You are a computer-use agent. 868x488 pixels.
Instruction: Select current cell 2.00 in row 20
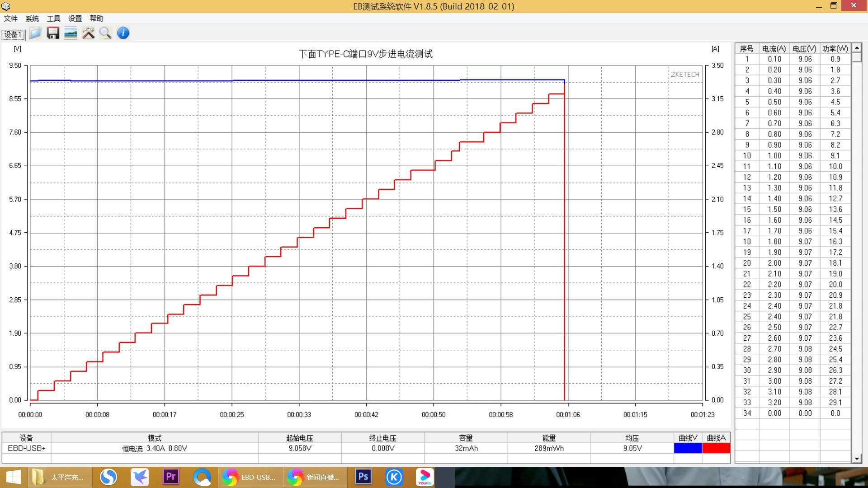coord(774,263)
